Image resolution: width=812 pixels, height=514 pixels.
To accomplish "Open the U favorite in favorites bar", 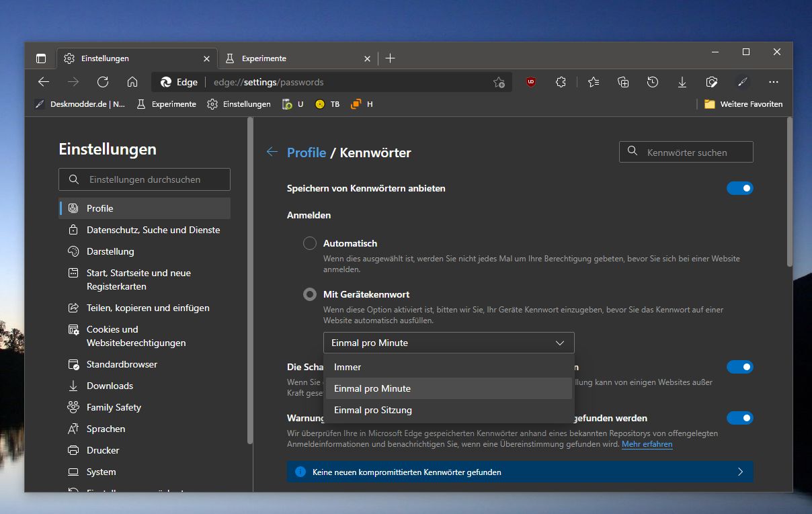I will pos(293,104).
